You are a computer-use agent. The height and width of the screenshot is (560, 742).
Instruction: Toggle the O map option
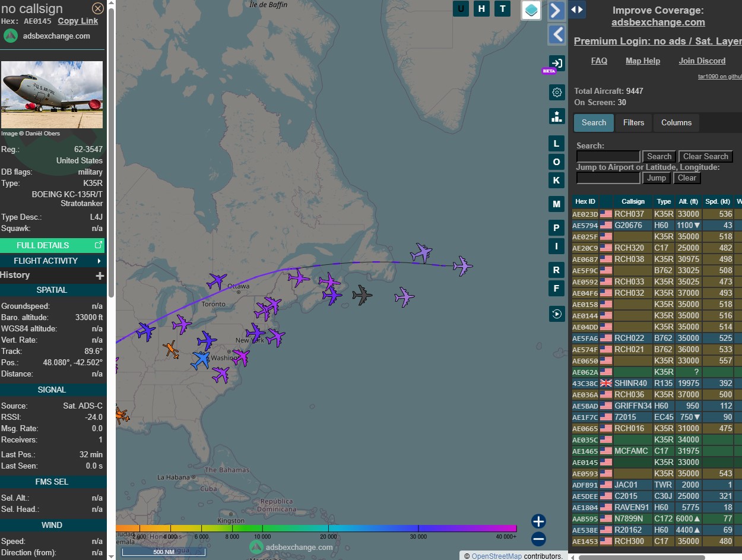[x=556, y=162]
